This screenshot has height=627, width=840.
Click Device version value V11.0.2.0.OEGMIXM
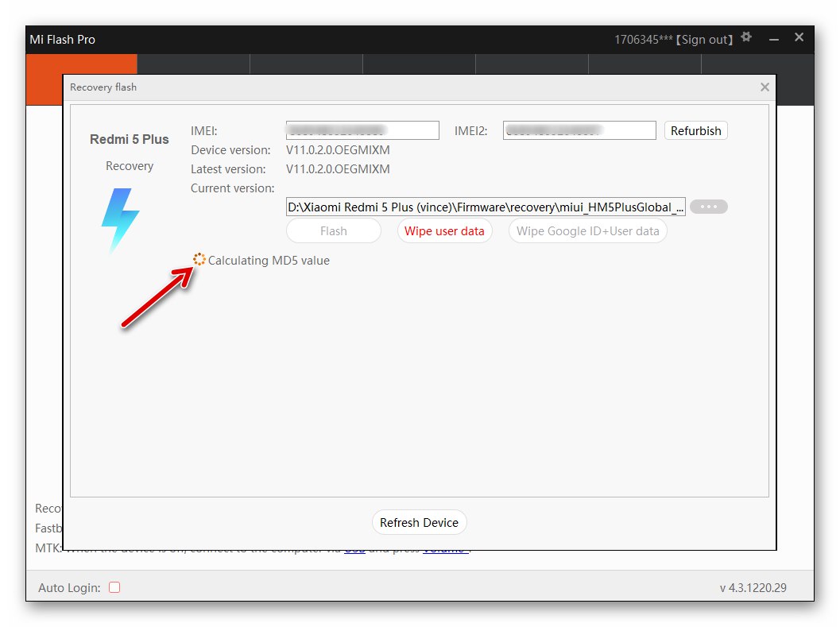coord(338,150)
